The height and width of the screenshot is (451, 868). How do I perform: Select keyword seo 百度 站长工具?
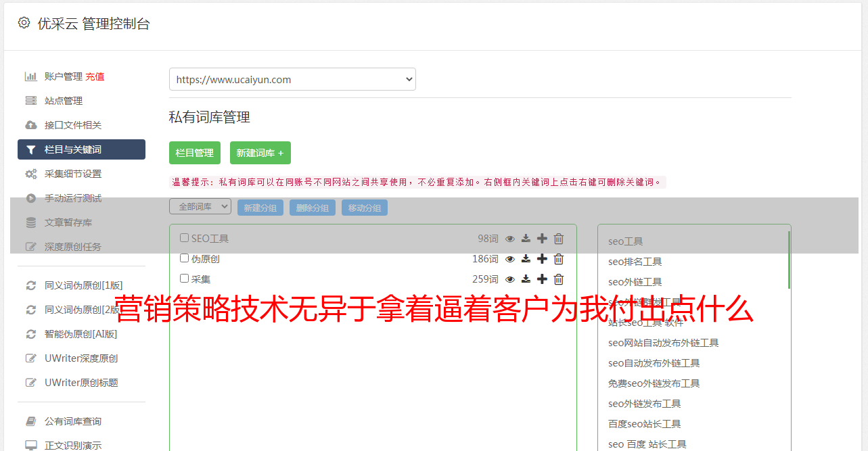[x=647, y=444]
